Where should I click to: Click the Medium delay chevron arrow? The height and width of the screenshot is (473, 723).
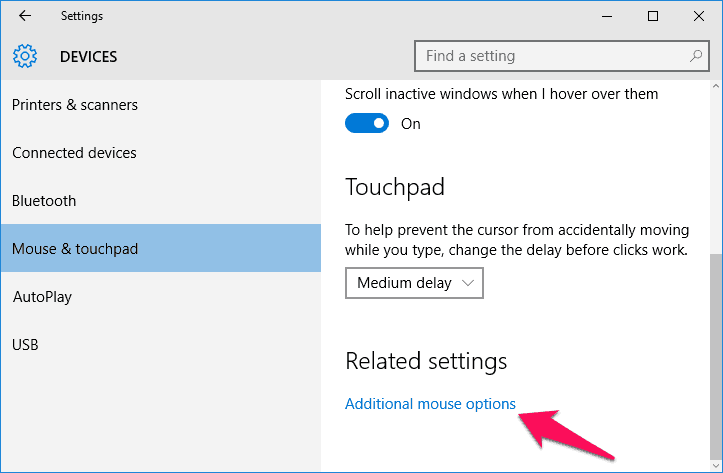(468, 283)
